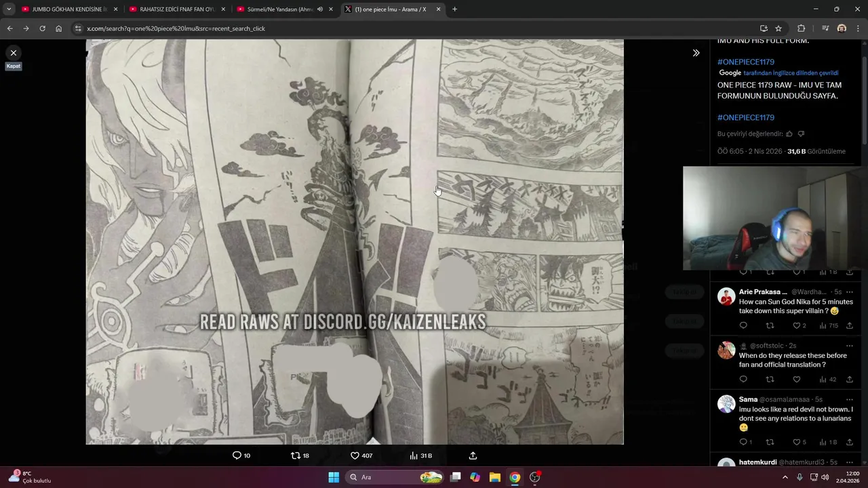
Task: Repost the enlarged image post (18)
Action: (300, 455)
